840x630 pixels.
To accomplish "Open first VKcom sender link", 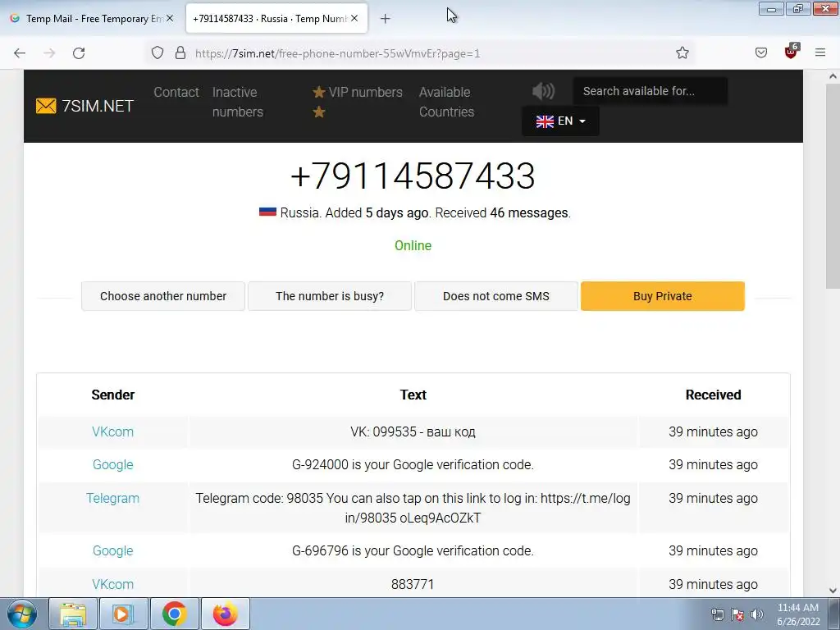I will point(112,431).
